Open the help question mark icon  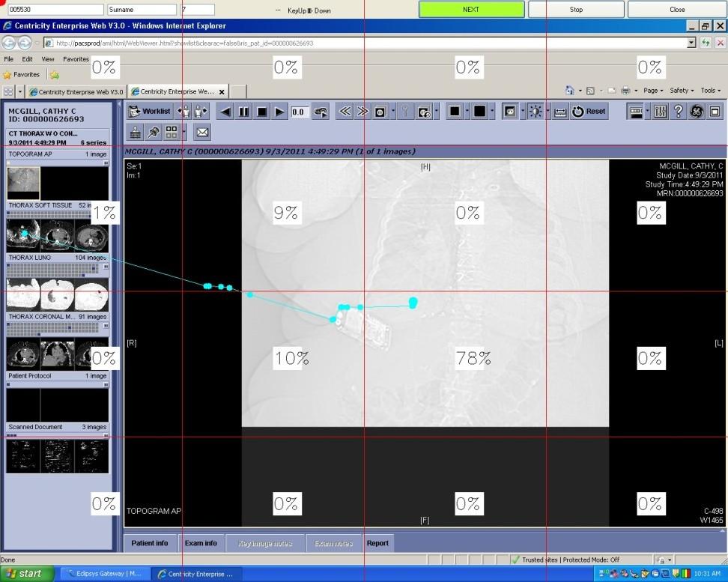point(678,112)
